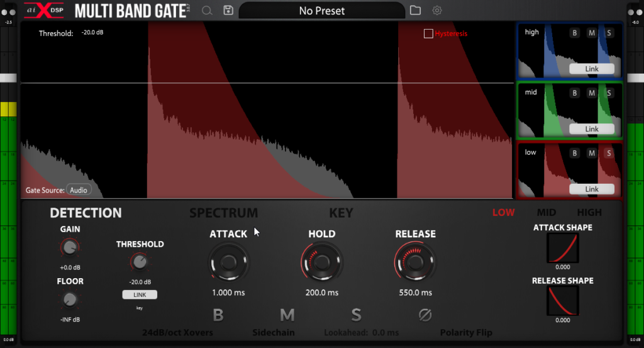Open the Gate Source Audio dropdown
The width and height of the screenshot is (644, 348).
point(79,190)
